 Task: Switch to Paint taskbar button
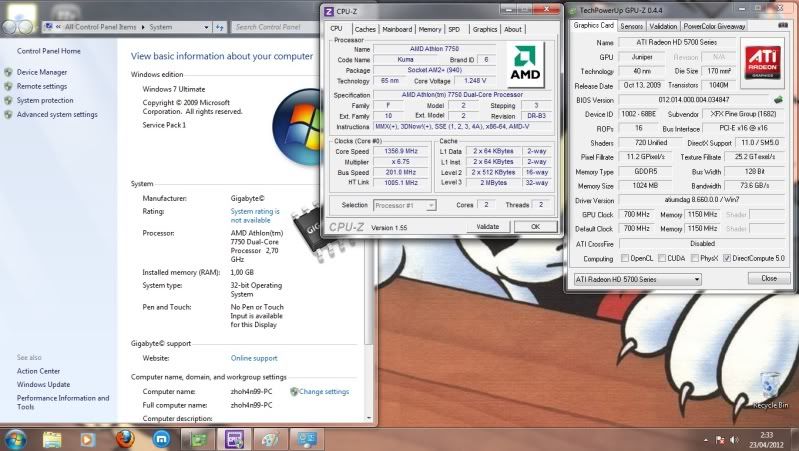click(x=270, y=439)
